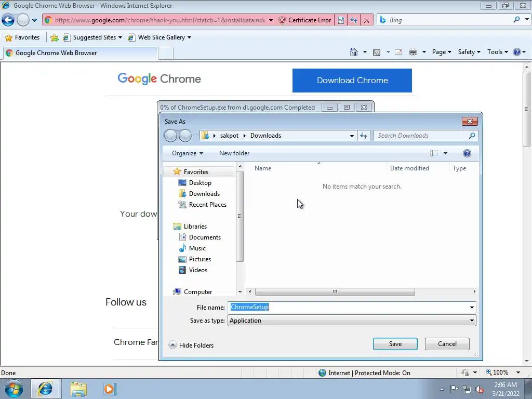Select Pictures library
532x399 pixels.
(200, 259)
